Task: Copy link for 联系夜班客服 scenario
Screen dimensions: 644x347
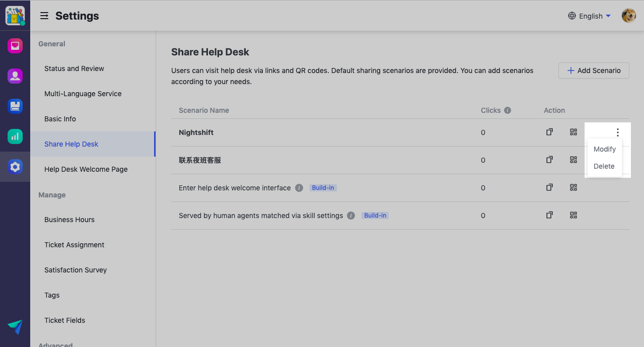Action: click(x=549, y=160)
